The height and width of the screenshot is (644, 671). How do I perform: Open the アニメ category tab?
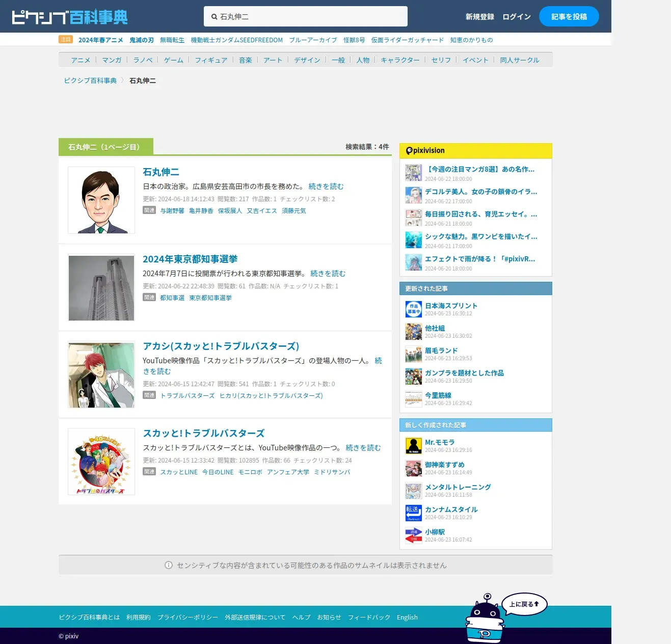pyautogui.click(x=80, y=60)
